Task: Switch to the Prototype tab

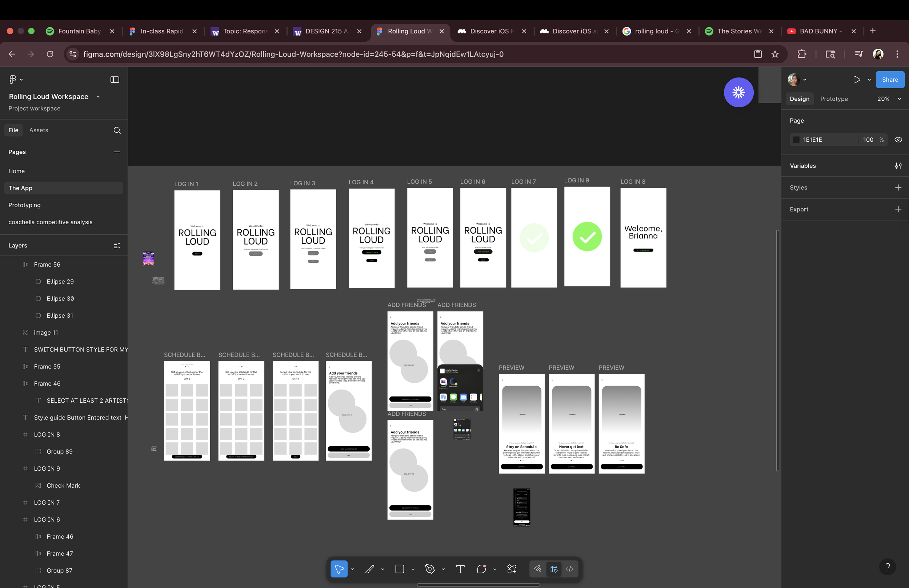Action: [x=834, y=99]
